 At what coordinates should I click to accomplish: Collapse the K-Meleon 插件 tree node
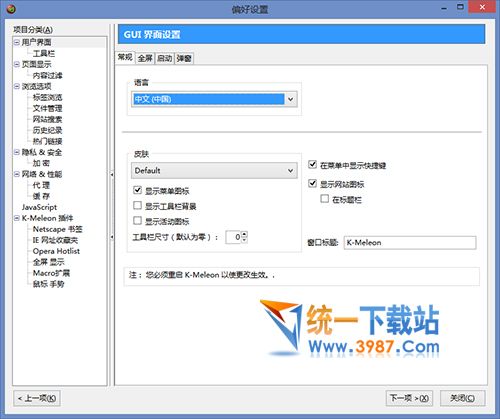pos(17,218)
